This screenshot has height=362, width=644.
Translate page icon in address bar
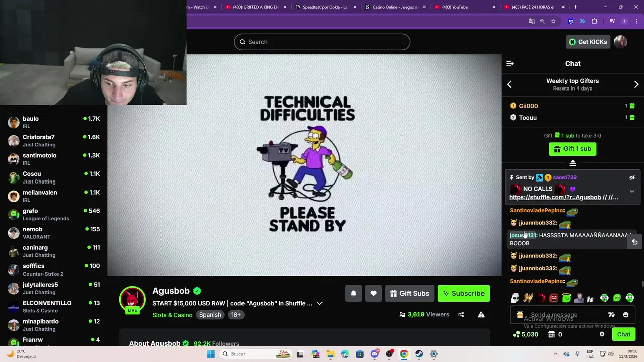532,21
